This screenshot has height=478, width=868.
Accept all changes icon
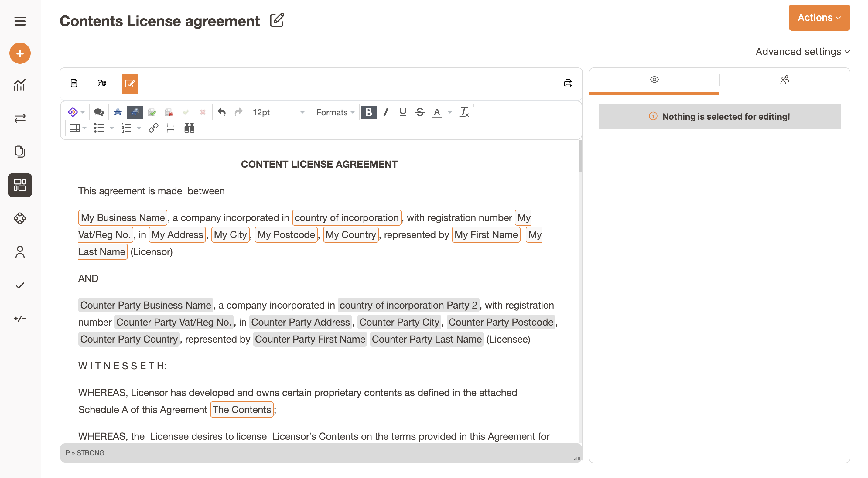152,112
